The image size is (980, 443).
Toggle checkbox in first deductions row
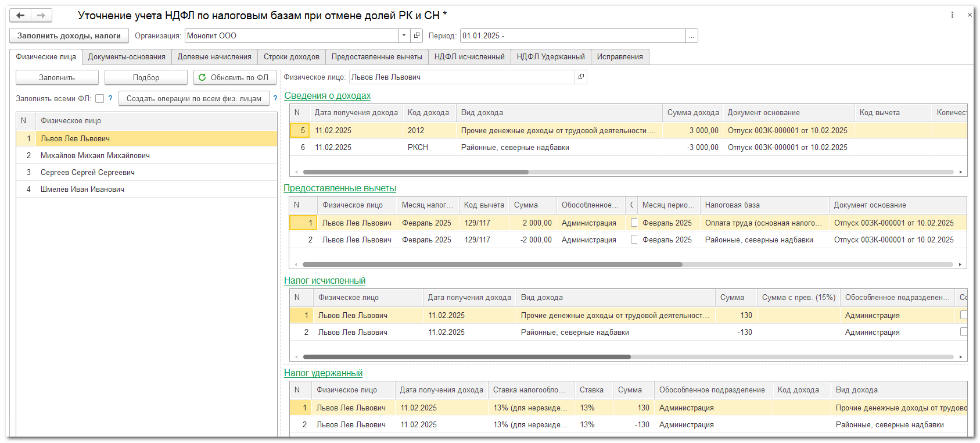(634, 223)
